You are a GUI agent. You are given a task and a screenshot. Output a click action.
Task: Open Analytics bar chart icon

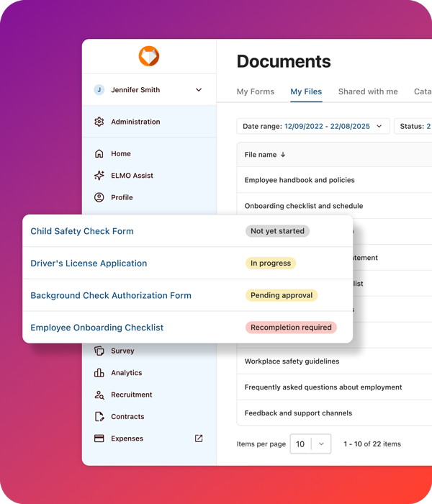coord(99,373)
